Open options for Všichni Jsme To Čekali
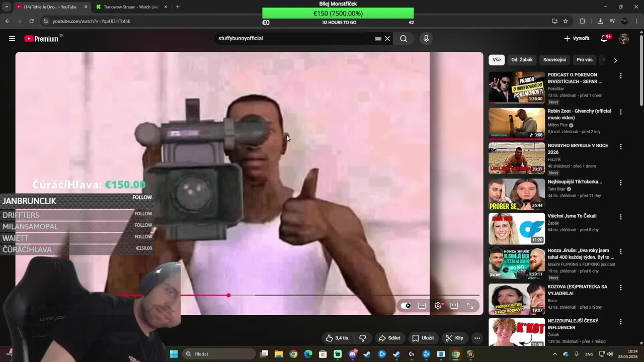Image resolution: width=644 pixels, height=362 pixels. pos(620,217)
